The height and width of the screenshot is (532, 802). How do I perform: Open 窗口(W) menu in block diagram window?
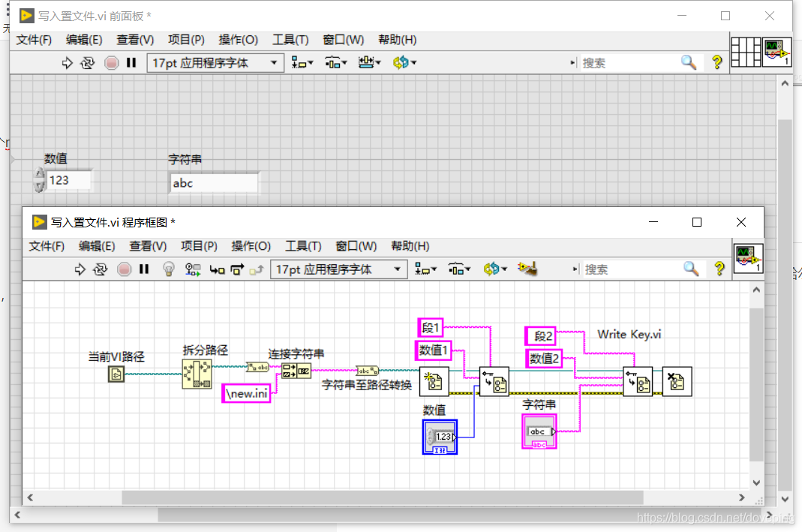tap(356, 246)
